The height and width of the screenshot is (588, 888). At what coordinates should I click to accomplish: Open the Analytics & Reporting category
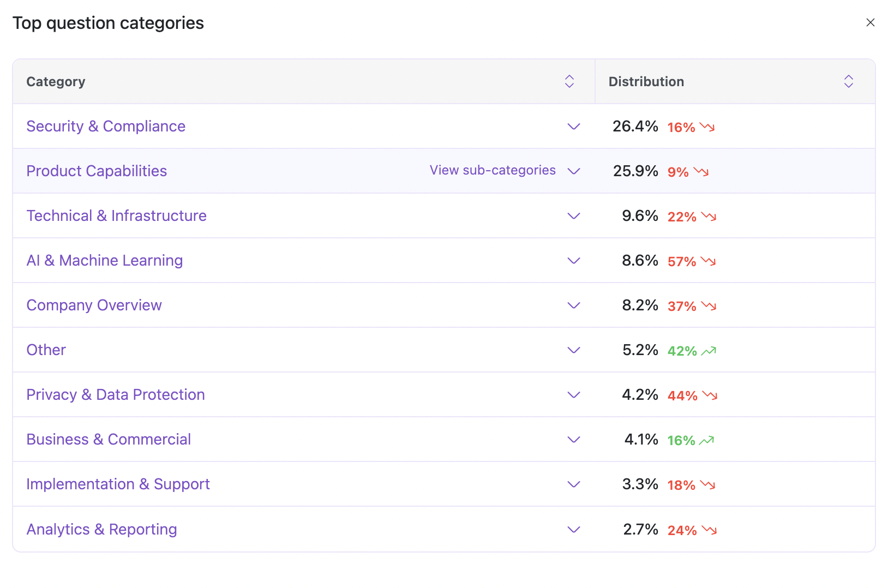click(101, 529)
